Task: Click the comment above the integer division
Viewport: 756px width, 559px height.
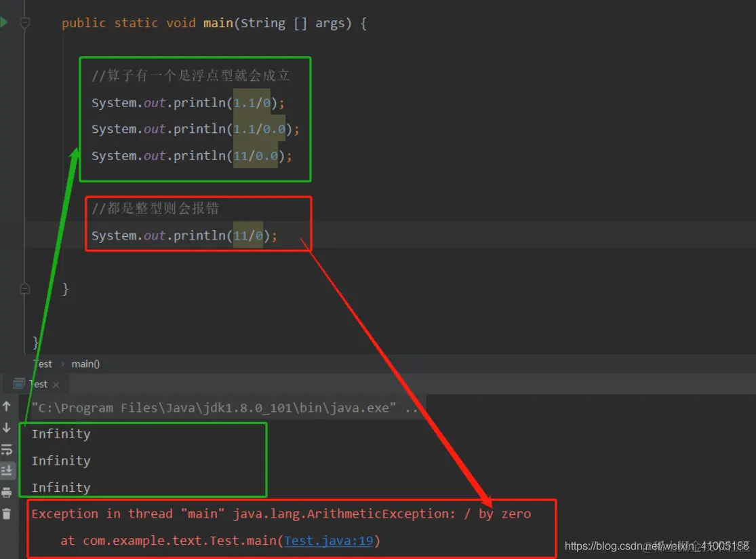Action: (x=155, y=208)
